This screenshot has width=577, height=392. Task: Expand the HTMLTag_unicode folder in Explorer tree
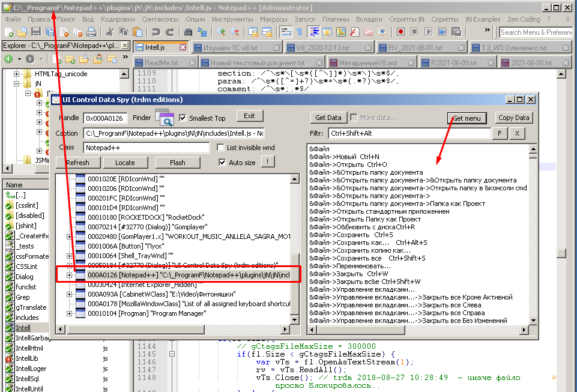click(16, 74)
